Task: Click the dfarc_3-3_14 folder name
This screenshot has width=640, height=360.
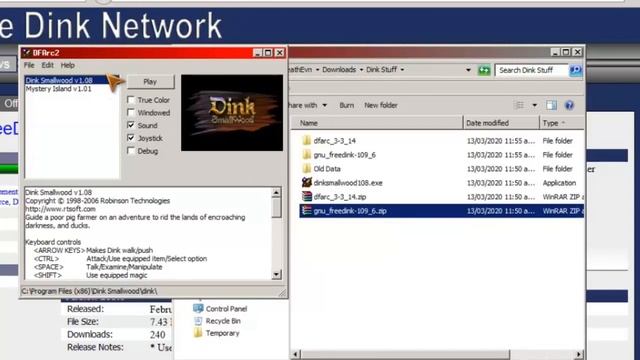Action: pyautogui.click(x=335, y=141)
